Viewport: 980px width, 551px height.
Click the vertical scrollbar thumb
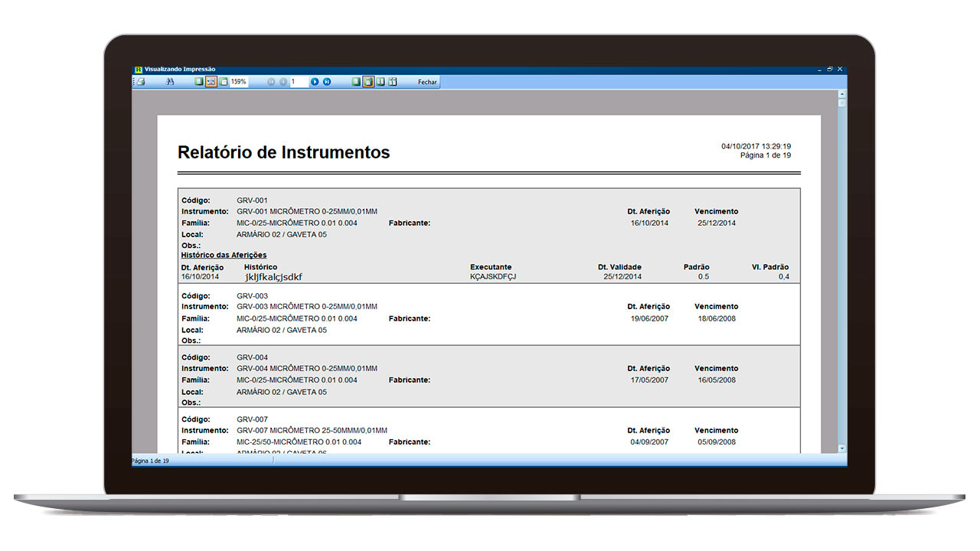[842, 103]
